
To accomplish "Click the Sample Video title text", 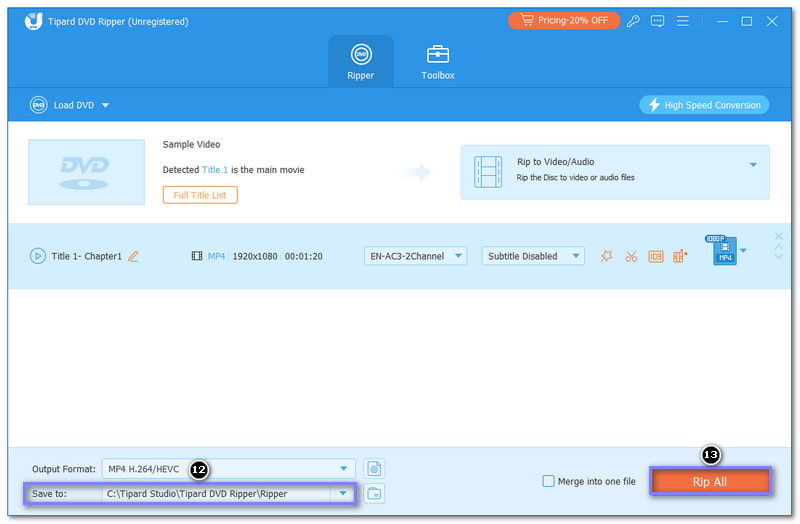I will coord(191,144).
